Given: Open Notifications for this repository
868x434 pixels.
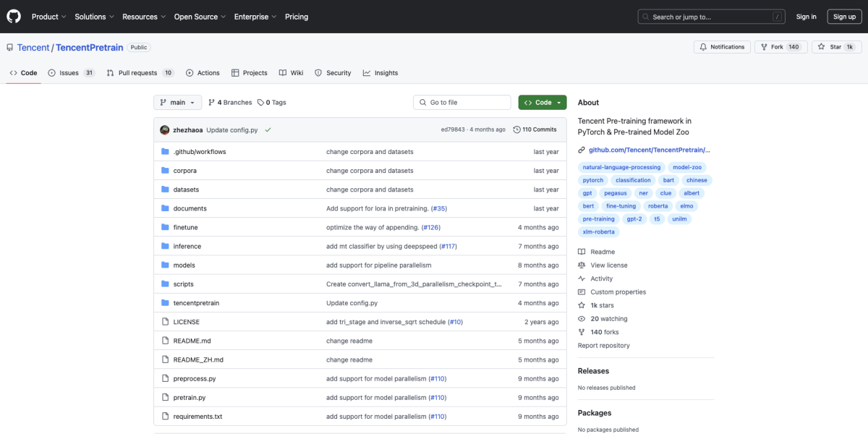Looking at the screenshot, I should click(722, 47).
